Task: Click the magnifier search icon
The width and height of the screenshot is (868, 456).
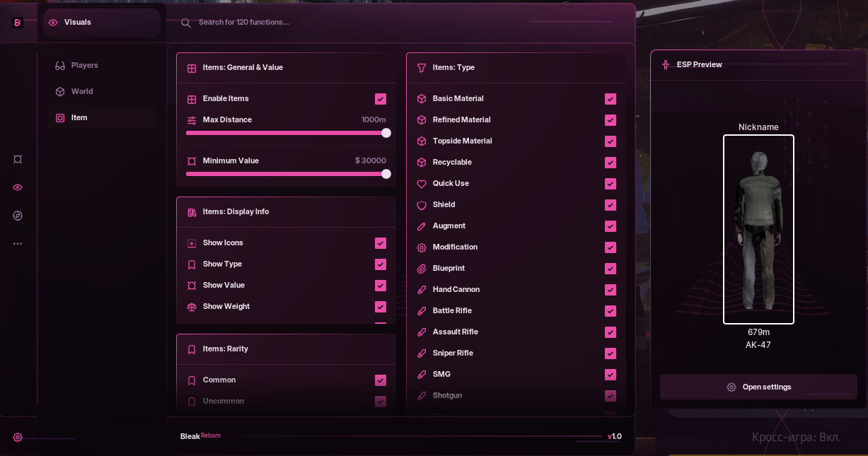Action: 186,23
